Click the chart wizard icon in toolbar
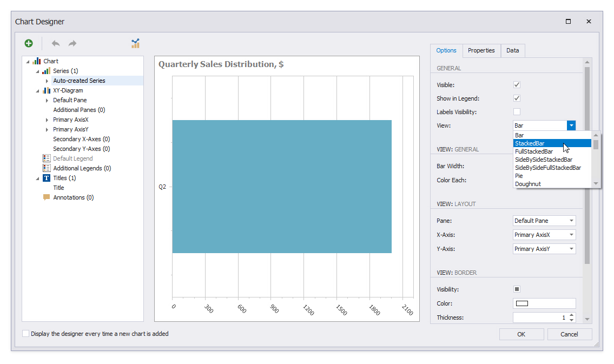This screenshot has width=614, height=364. coord(135,43)
